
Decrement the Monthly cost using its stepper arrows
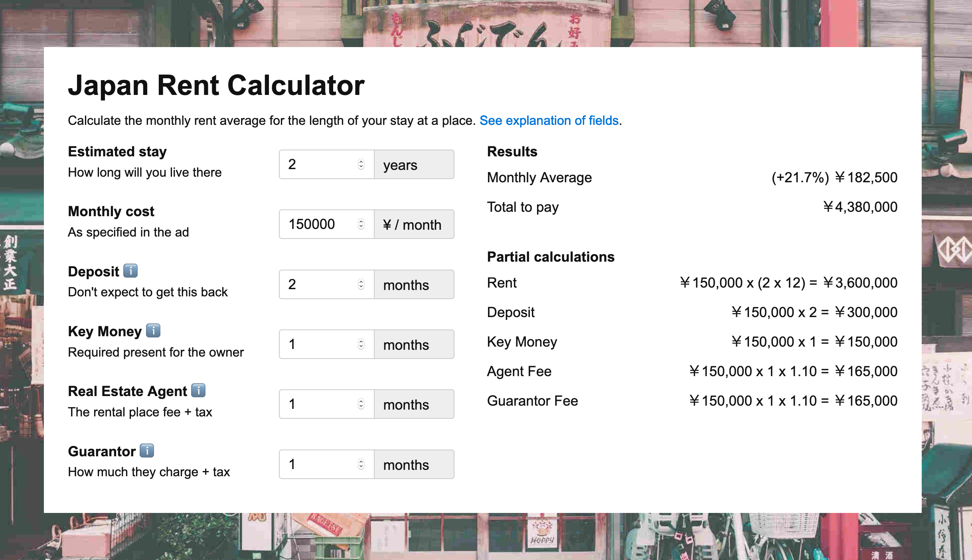360,227
